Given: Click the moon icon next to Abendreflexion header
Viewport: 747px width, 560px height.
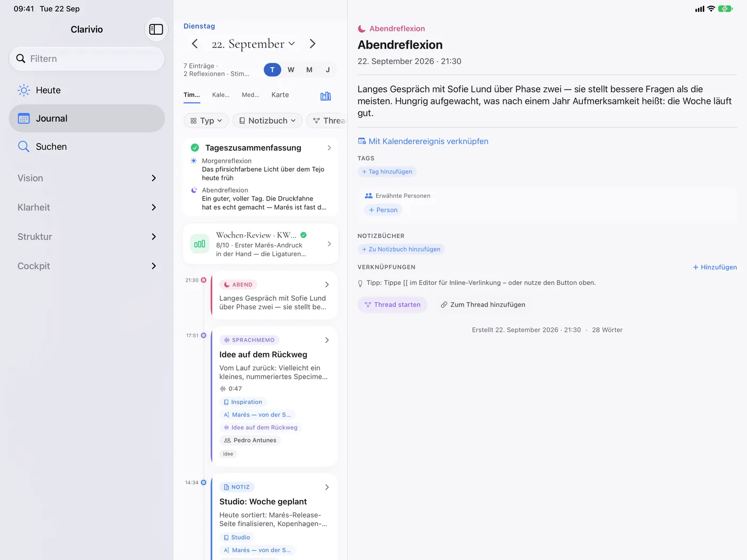Looking at the screenshot, I should point(362,29).
